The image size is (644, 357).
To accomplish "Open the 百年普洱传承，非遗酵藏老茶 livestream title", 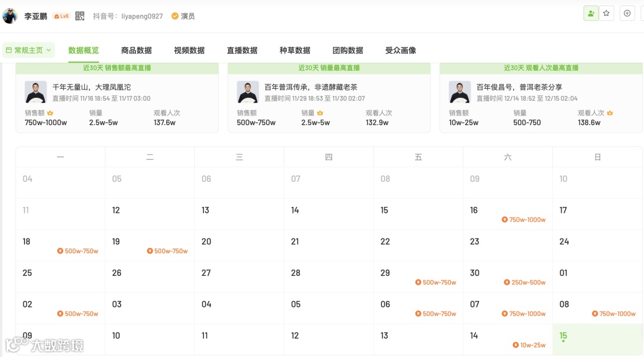I will [x=311, y=87].
